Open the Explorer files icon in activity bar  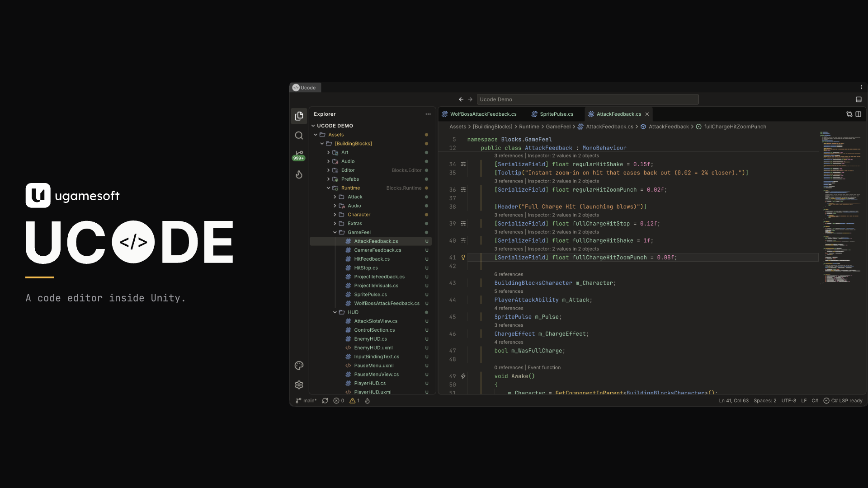point(299,116)
